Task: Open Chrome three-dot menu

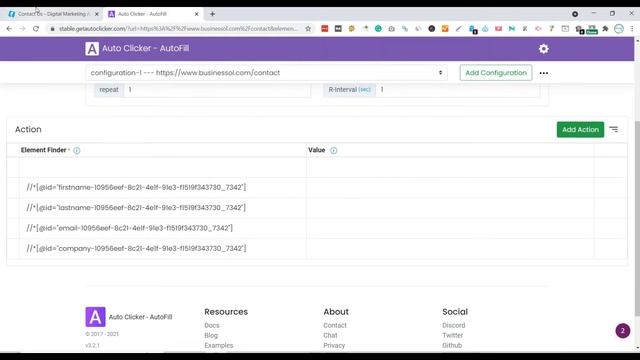Action: 632,29
